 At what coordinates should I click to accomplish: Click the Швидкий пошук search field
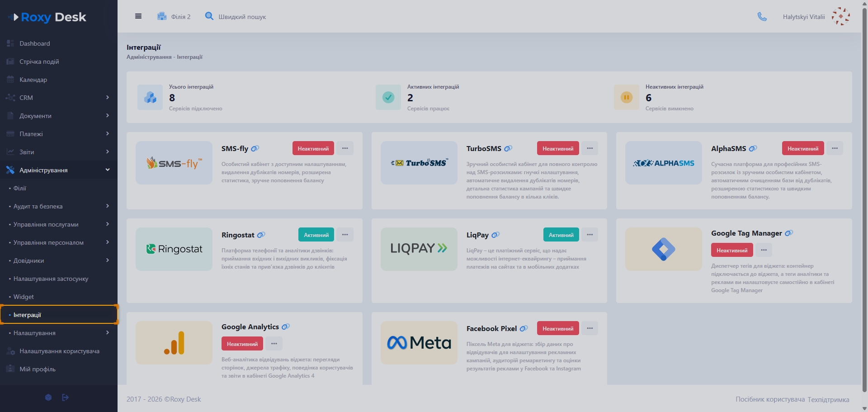[242, 17]
